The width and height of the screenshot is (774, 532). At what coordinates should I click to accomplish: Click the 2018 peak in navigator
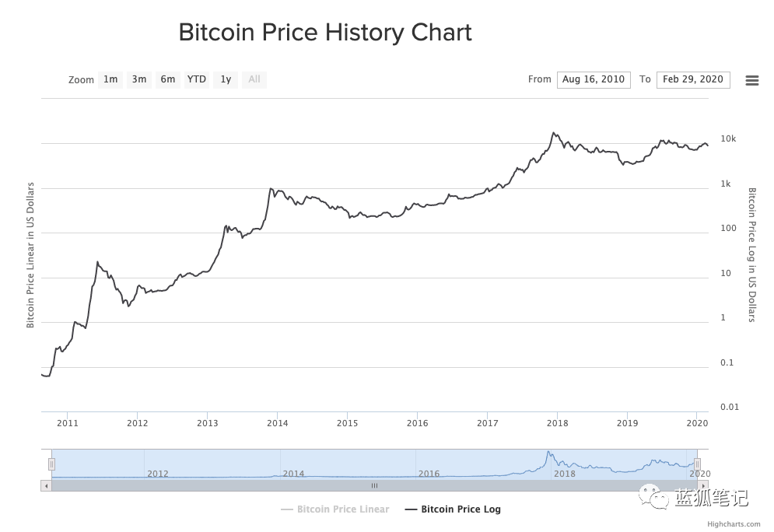coord(548,452)
